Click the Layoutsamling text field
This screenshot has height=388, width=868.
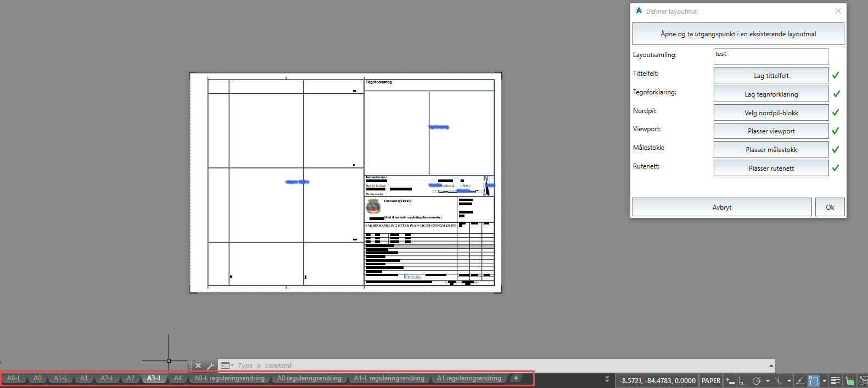coord(771,56)
